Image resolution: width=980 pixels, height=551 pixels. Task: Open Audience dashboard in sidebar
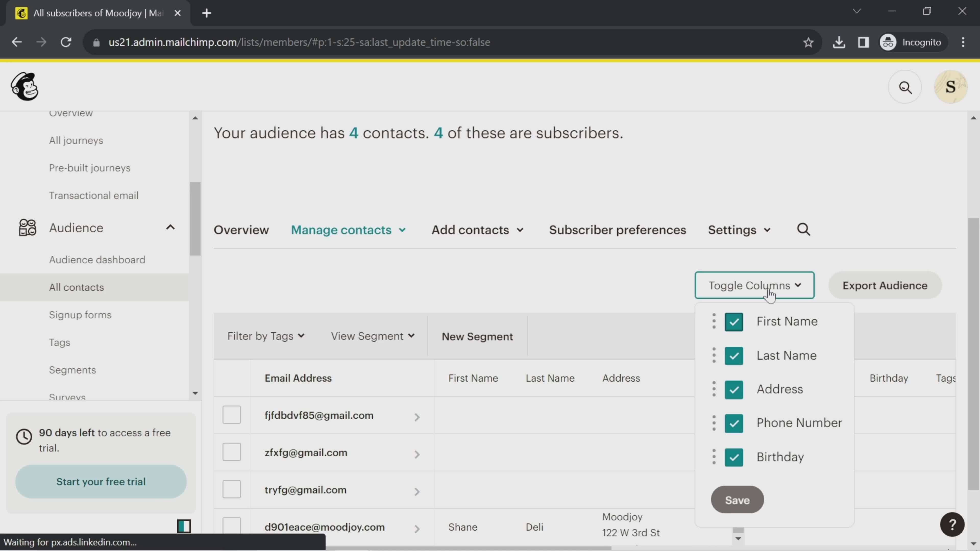(97, 260)
